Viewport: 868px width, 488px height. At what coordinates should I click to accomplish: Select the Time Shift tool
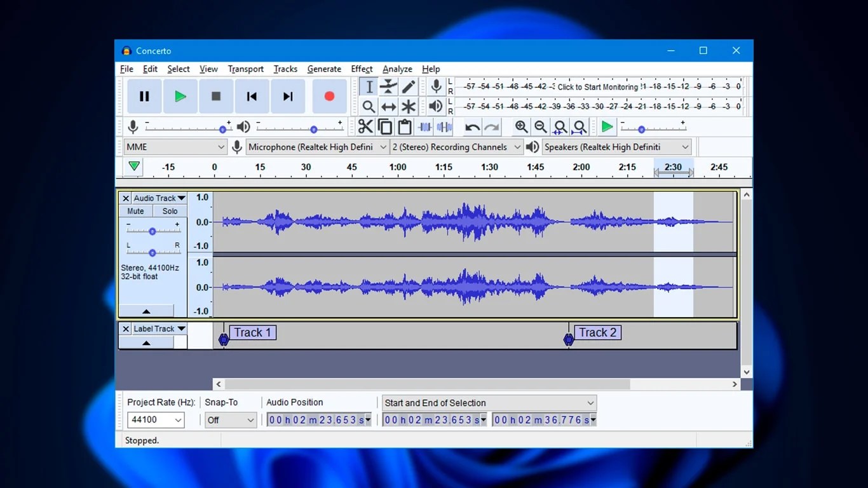(388, 107)
